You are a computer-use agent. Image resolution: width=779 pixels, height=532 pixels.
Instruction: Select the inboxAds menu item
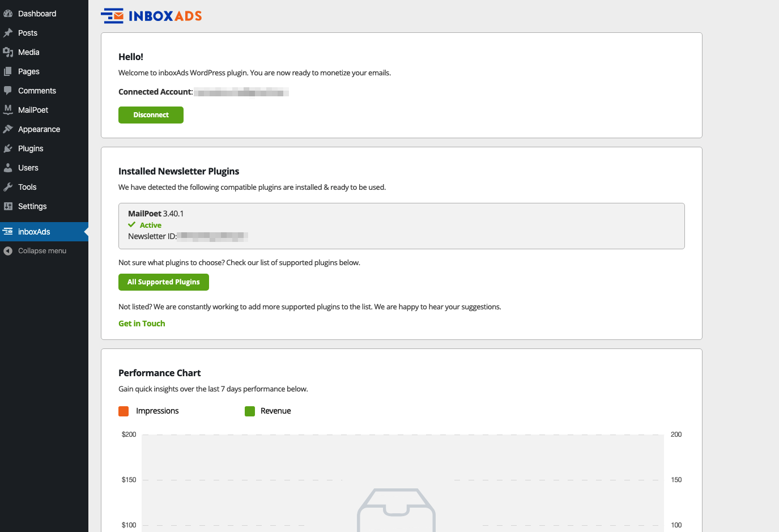tap(44, 232)
